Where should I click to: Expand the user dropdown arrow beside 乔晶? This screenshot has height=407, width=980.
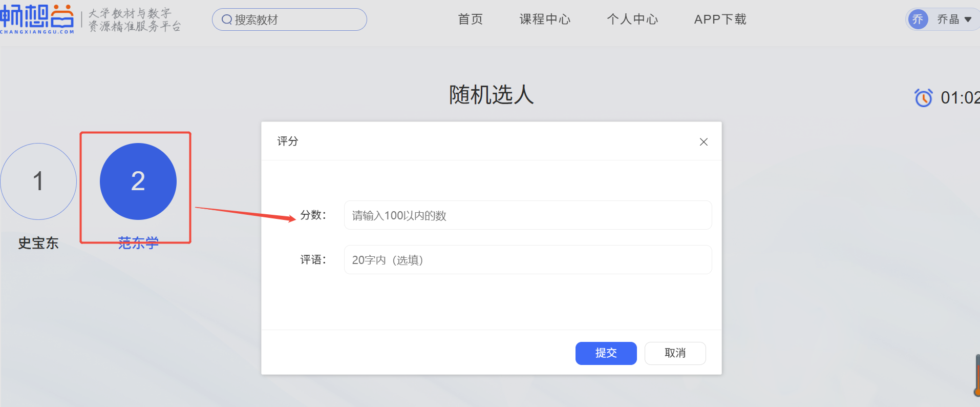[968, 19]
